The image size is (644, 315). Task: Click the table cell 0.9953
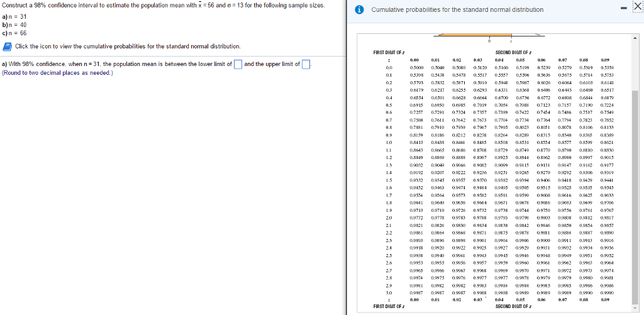click(x=416, y=263)
